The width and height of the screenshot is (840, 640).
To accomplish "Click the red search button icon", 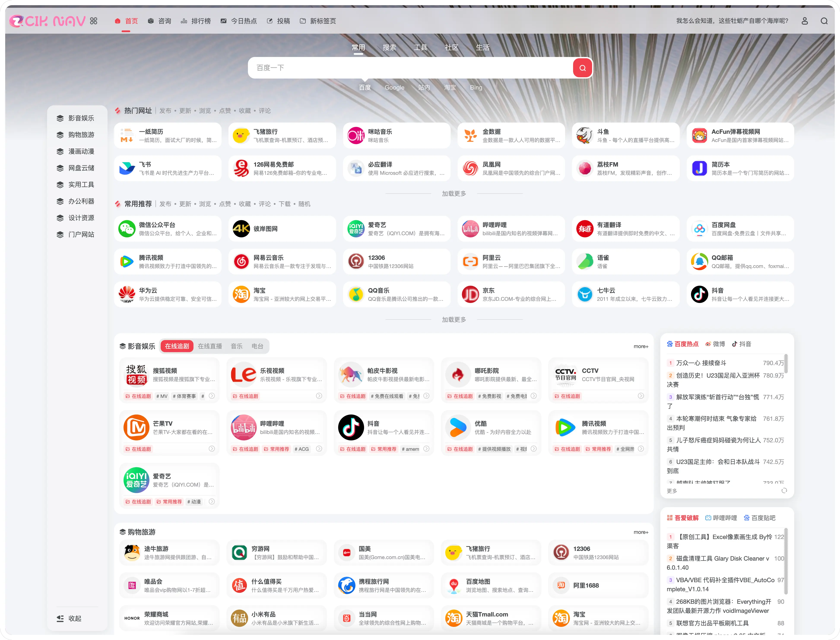I will click(x=582, y=68).
